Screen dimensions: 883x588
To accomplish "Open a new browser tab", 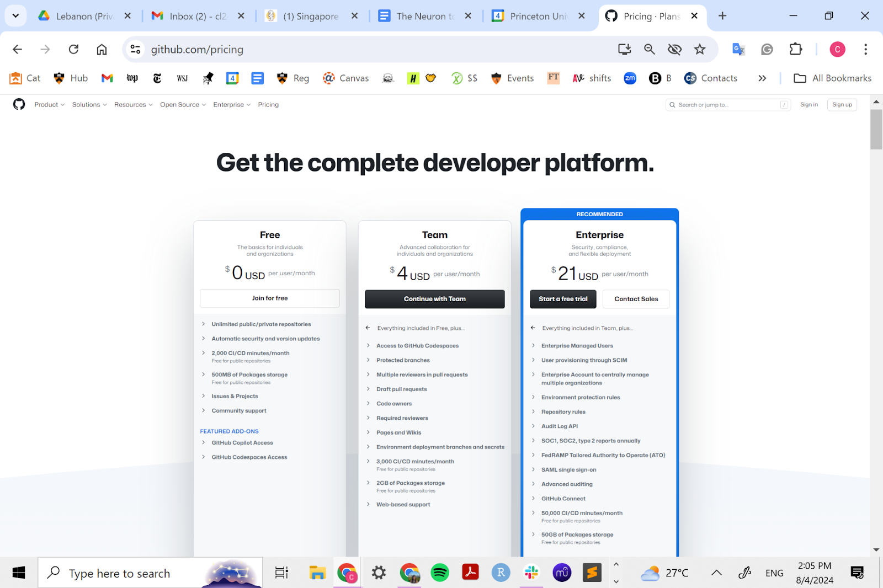I will pyautogui.click(x=722, y=16).
